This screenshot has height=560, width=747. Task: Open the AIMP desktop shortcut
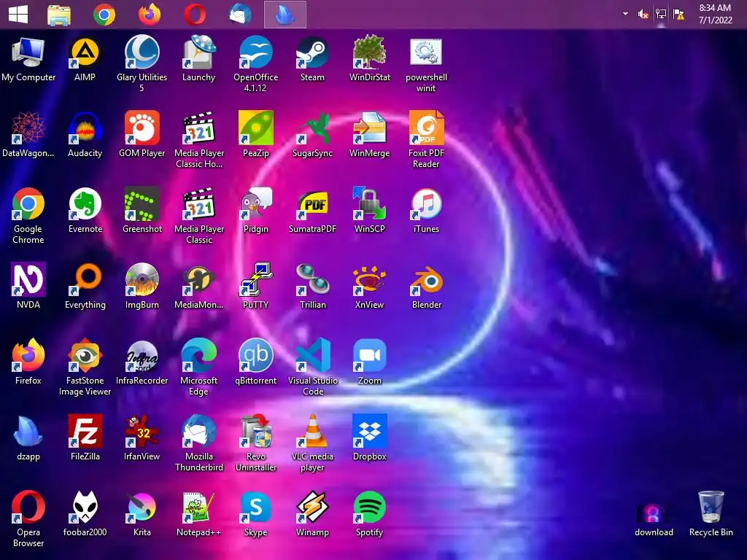[x=85, y=52]
